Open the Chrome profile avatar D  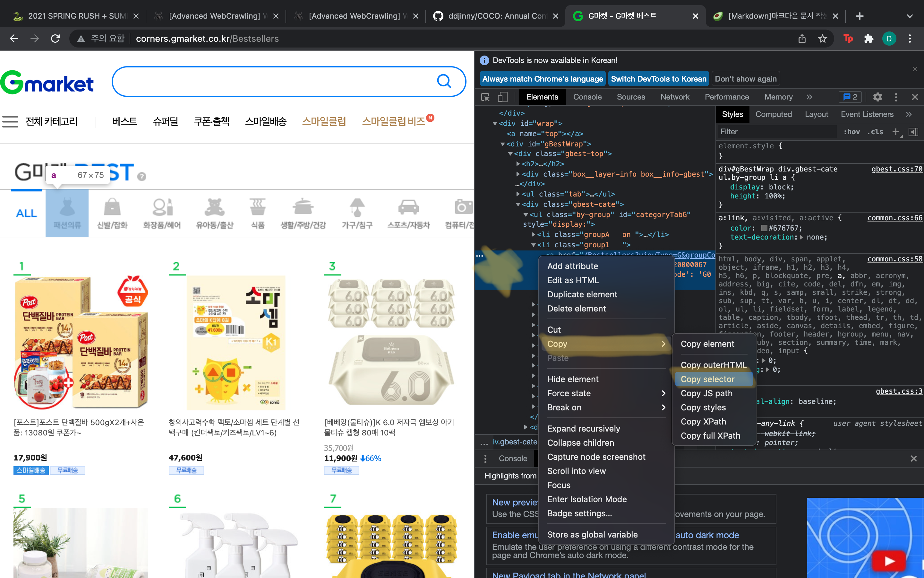tap(889, 39)
